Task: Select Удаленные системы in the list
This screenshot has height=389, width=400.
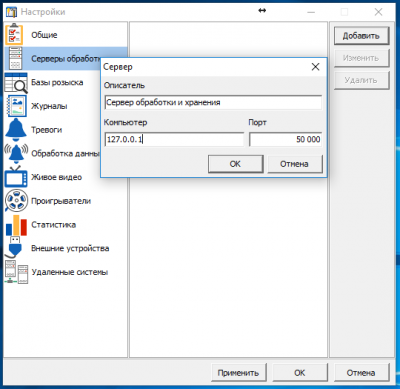Action: (x=66, y=272)
